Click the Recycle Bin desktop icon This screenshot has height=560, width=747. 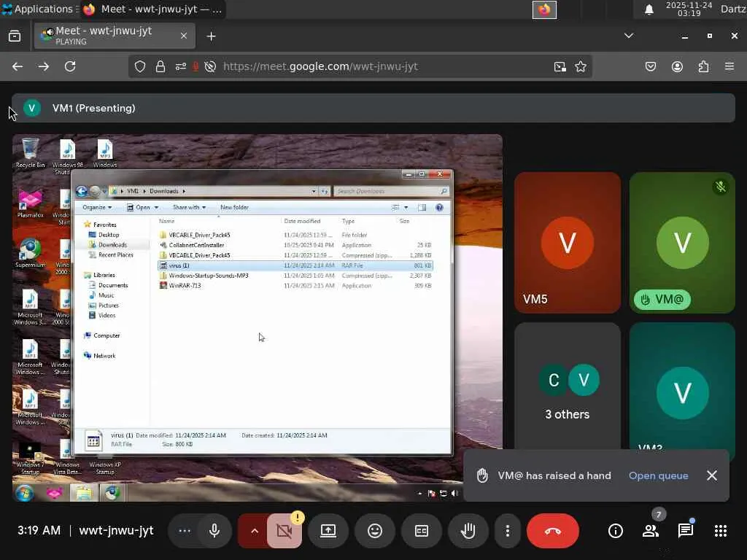[x=30, y=153]
